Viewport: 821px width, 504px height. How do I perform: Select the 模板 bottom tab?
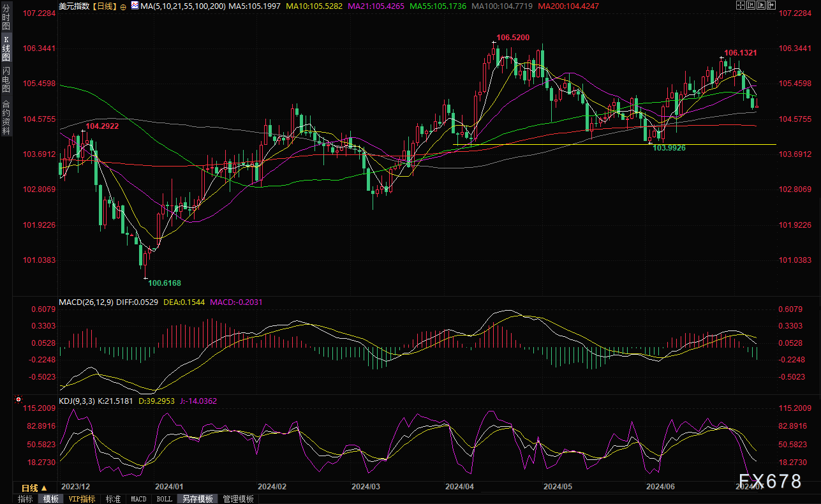point(51,499)
